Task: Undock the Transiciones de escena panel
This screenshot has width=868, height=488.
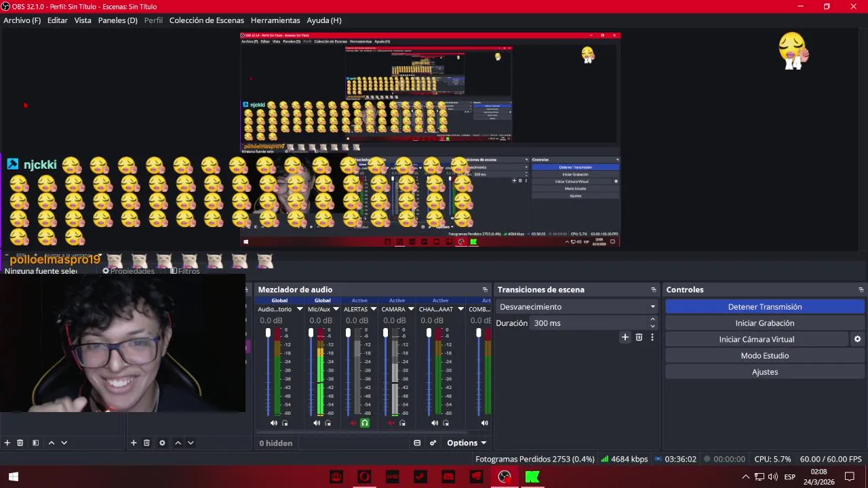Action: [x=654, y=289]
